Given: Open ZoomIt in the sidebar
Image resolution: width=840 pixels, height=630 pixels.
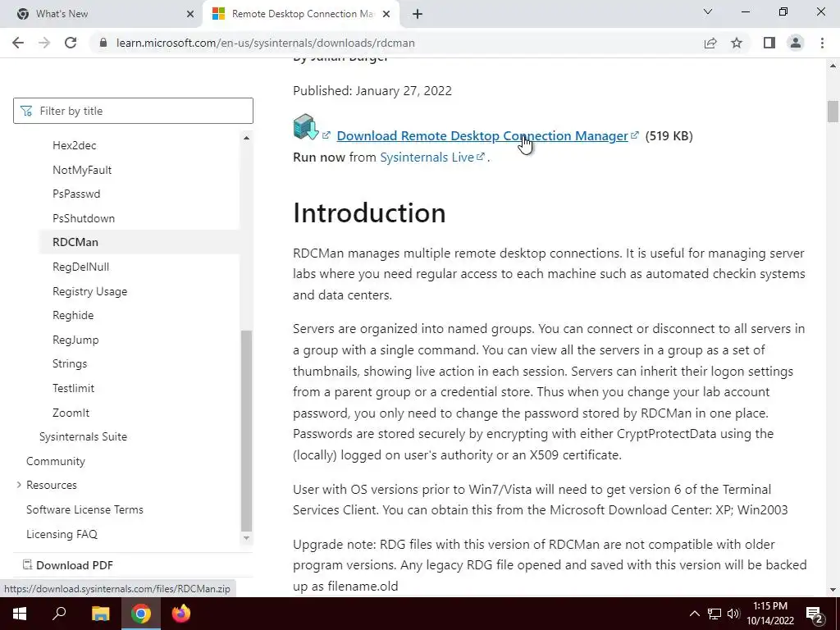Looking at the screenshot, I should 71,413.
